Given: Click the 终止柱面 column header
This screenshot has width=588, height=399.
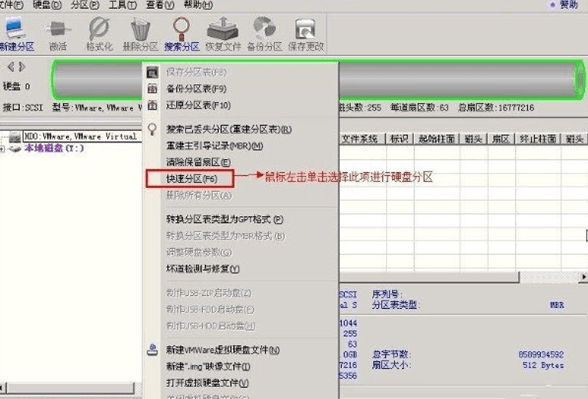Looking at the screenshot, I should point(538,139).
